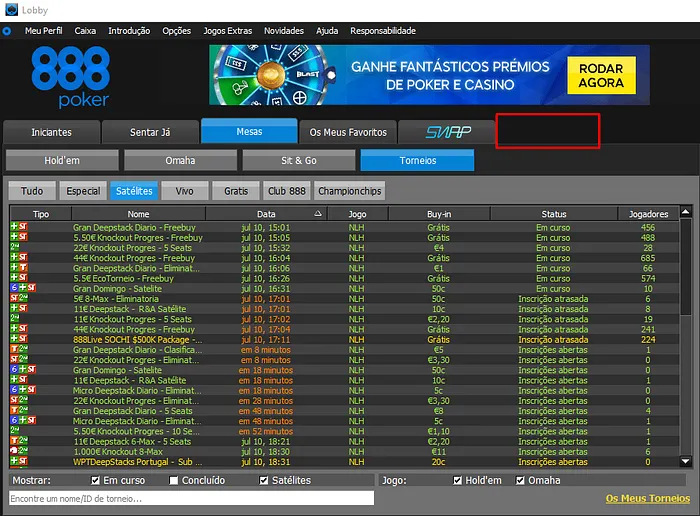Click type icons of 11€ Deepstack 6-Max 5 Seats
The height and width of the screenshot is (516, 700).
19,441
